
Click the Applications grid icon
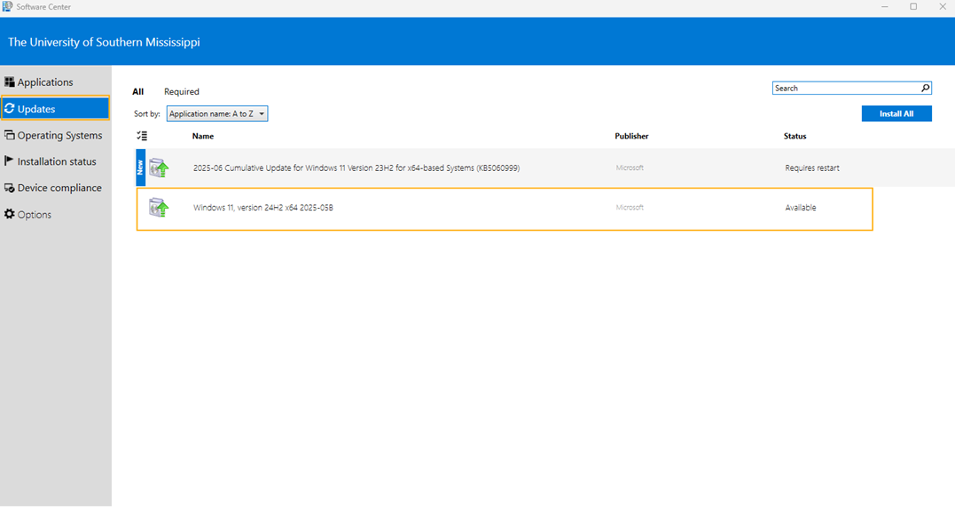pos(9,82)
